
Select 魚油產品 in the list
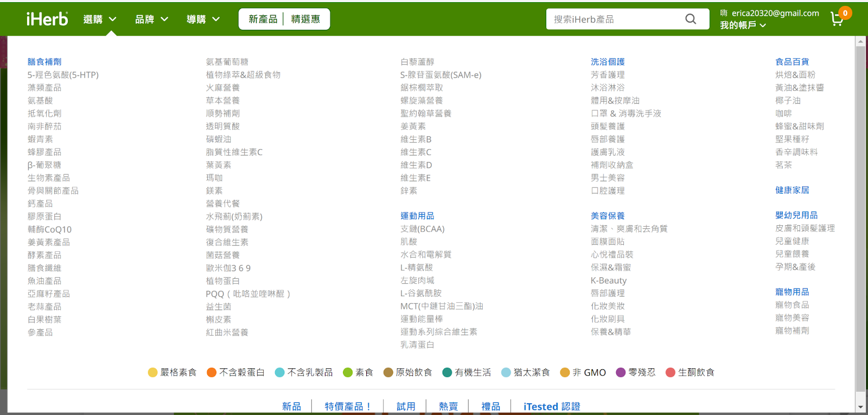point(44,281)
